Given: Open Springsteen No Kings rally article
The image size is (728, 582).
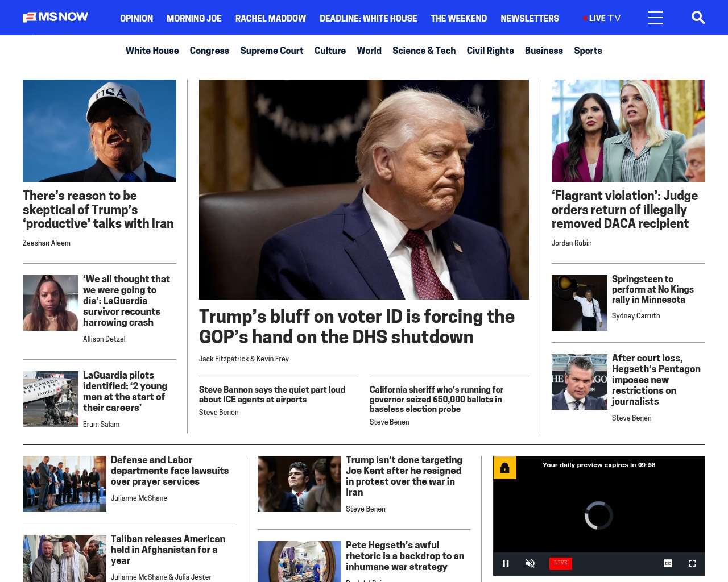Looking at the screenshot, I should click(x=652, y=289).
